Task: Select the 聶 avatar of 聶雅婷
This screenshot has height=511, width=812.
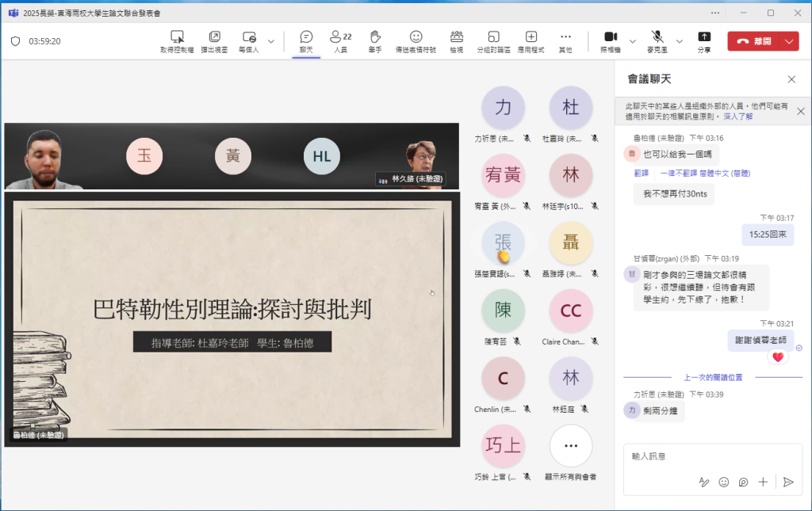Action: [571, 243]
